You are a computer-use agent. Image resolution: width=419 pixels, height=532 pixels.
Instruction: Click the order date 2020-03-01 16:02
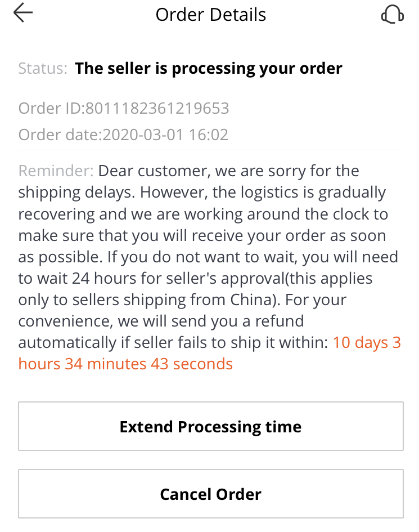[165, 135]
